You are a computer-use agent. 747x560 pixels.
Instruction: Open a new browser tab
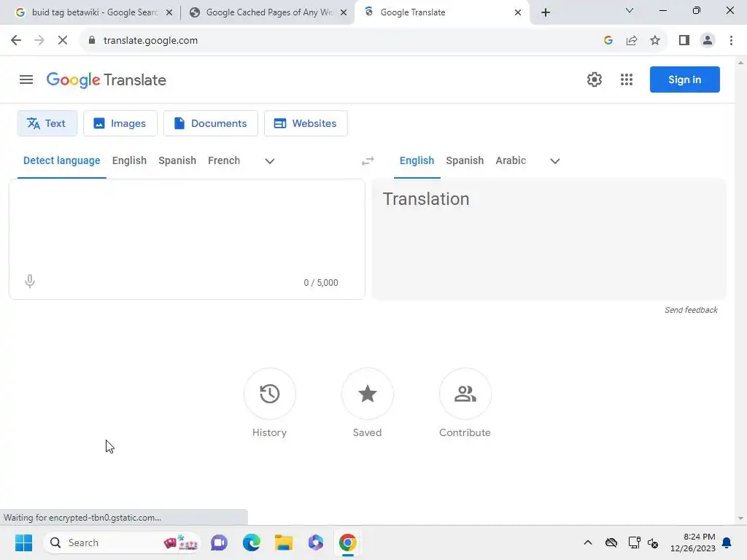coord(546,12)
